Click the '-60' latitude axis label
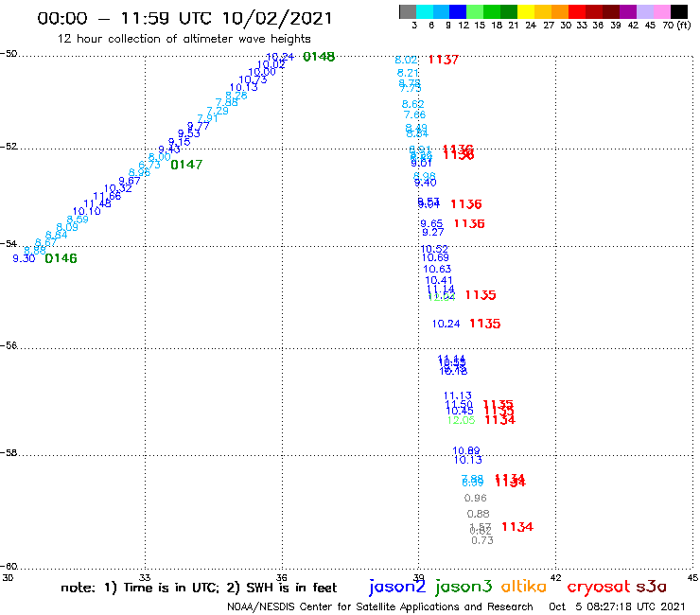 (x=9, y=567)
